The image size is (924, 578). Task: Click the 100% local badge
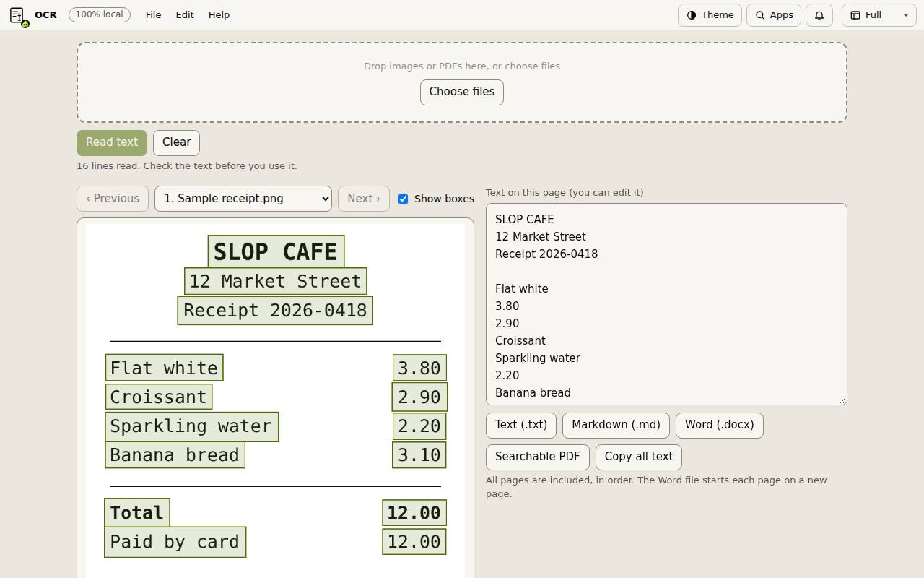[x=100, y=14]
